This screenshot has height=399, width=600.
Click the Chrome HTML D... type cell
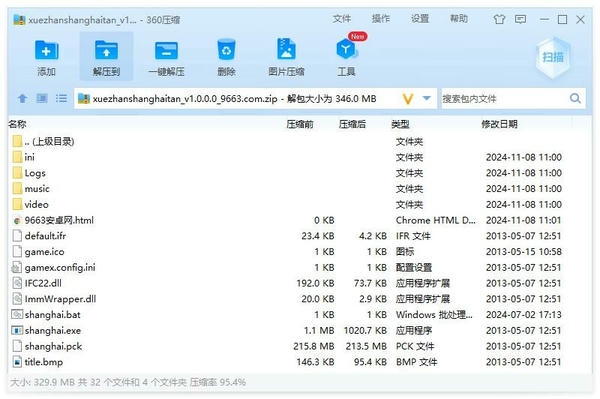tap(435, 220)
